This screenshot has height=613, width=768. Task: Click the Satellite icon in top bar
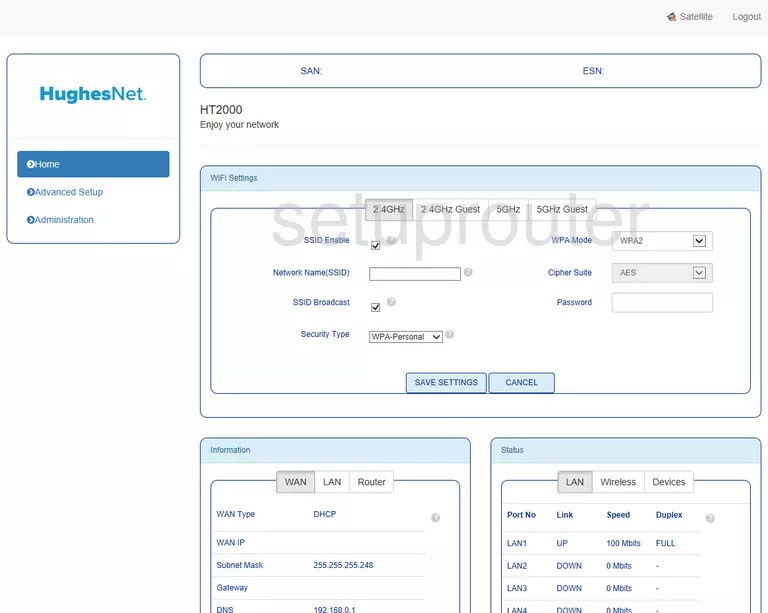point(671,17)
